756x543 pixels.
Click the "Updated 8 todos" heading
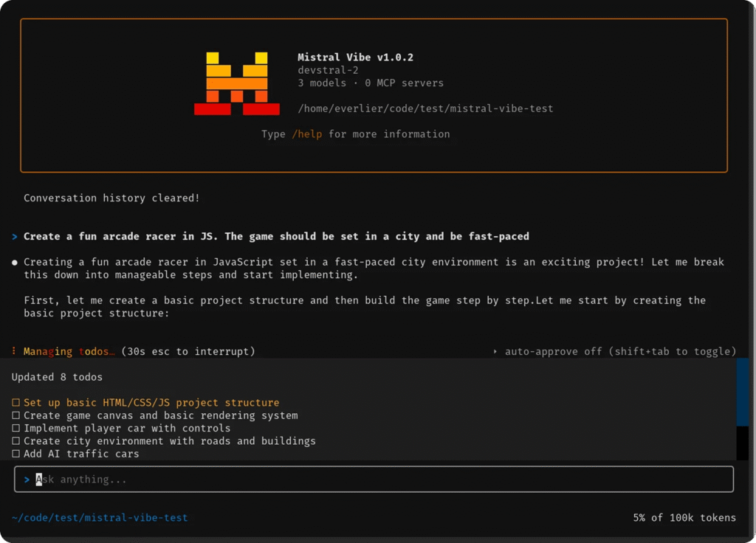[57, 377]
